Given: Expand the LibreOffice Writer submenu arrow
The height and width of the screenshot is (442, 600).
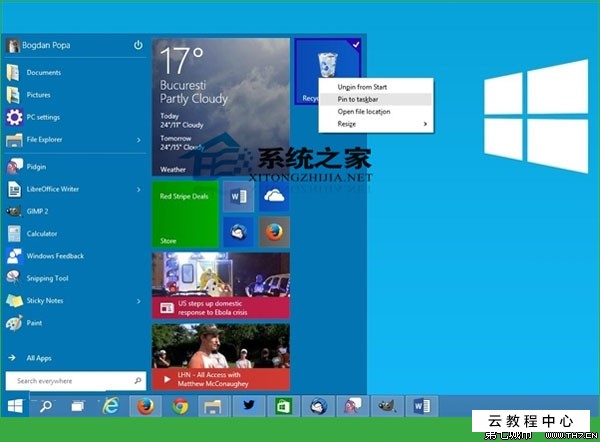Looking at the screenshot, I should 138,189.
